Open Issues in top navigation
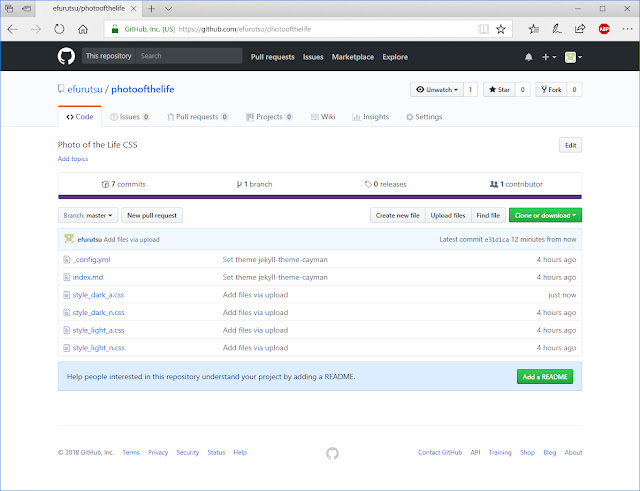The width and height of the screenshot is (640, 491). point(313,57)
